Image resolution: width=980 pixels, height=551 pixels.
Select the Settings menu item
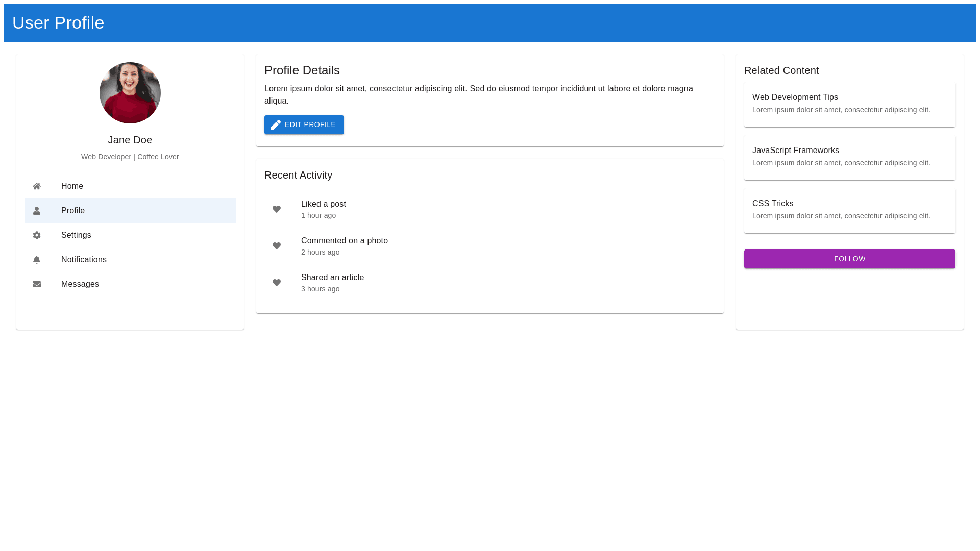pos(130,235)
